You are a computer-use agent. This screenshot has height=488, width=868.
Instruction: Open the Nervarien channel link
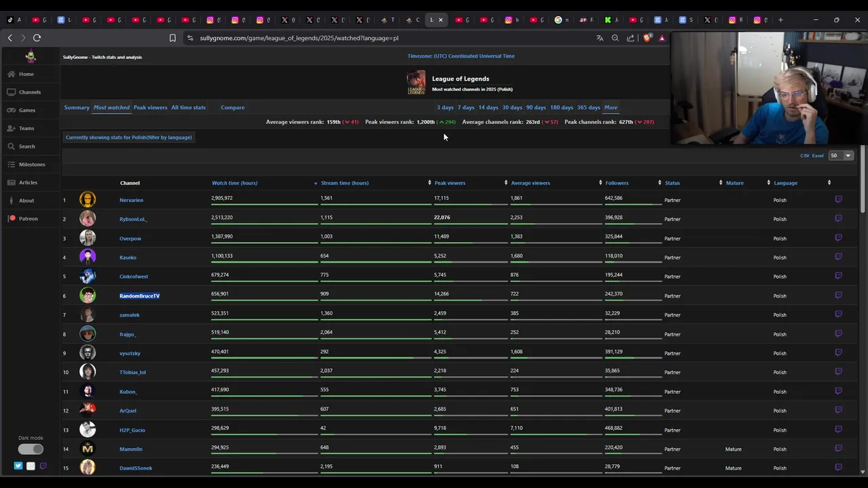click(x=131, y=200)
